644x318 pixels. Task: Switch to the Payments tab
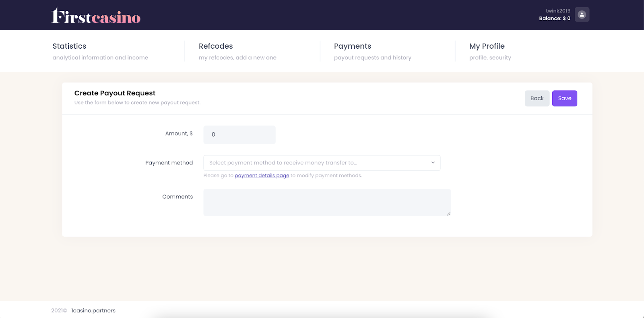352,46
